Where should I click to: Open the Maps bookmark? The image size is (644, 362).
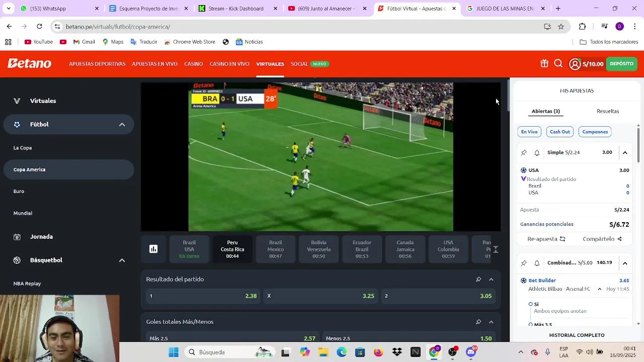pyautogui.click(x=113, y=42)
